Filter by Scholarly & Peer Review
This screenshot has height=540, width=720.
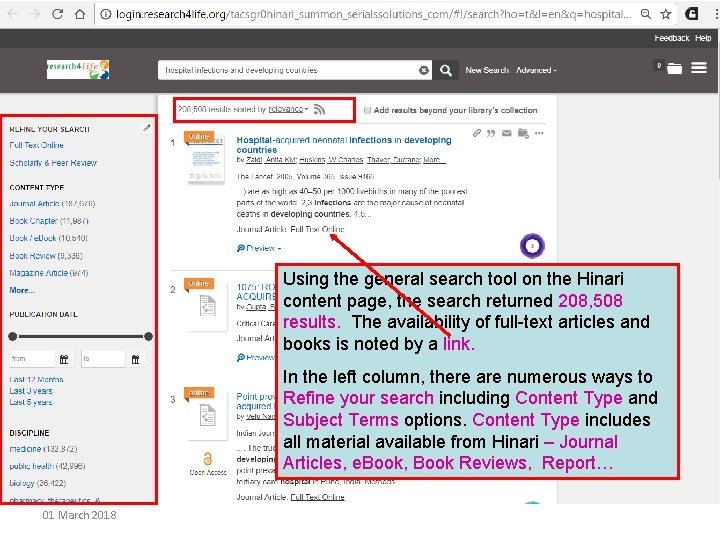(53, 163)
